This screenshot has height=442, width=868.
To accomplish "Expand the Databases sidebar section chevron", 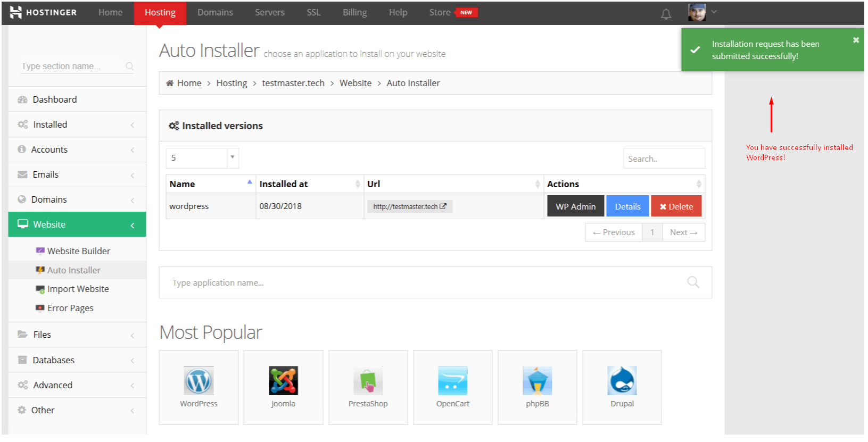I will click(133, 361).
